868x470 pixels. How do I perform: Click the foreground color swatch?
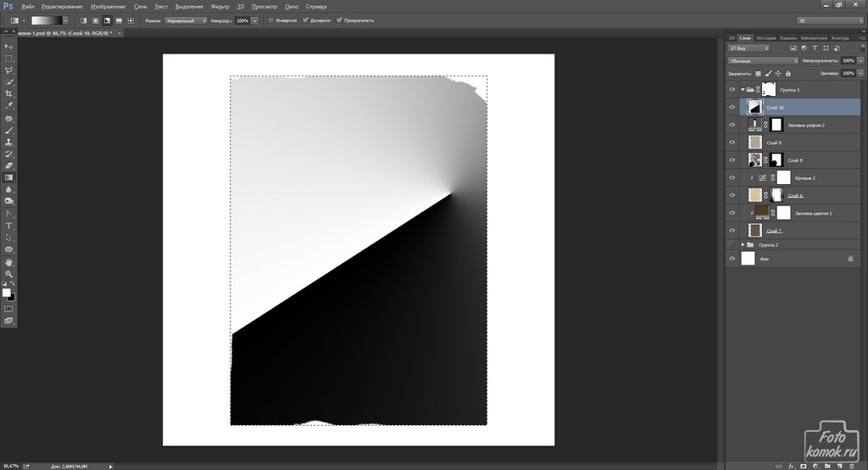(x=6, y=292)
